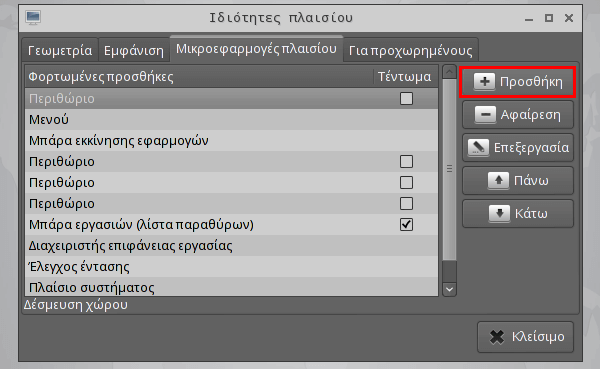Move applet down with Κάτω
The width and height of the screenshot is (600, 369).
(x=518, y=213)
